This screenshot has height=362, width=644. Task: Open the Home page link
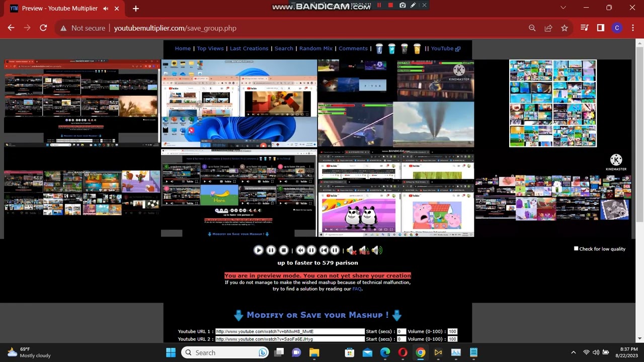click(x=183, y=49)
